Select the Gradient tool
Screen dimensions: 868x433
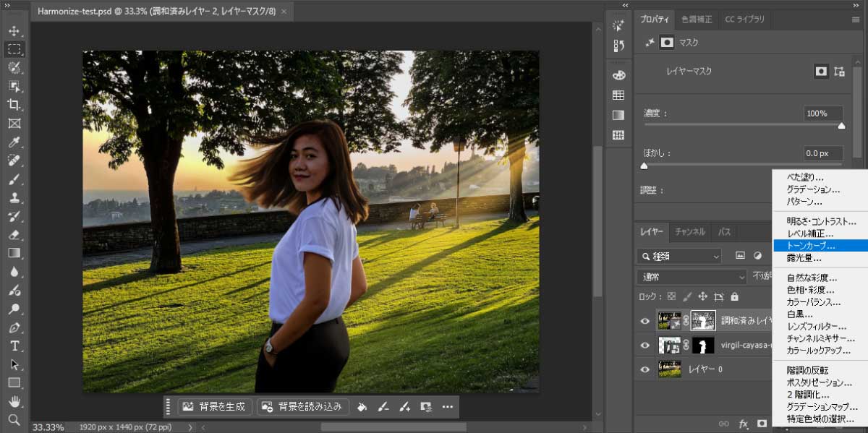pyautogui.click(x=14, y=253)
